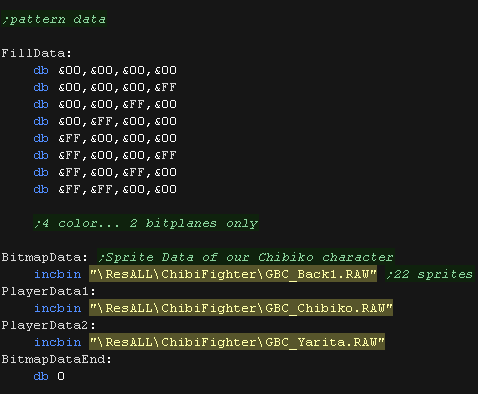Place cursor on the PlayerData2: label
The height and width of the screenshot is (394, 478).
pyautogui.click(x=48, y=325)
